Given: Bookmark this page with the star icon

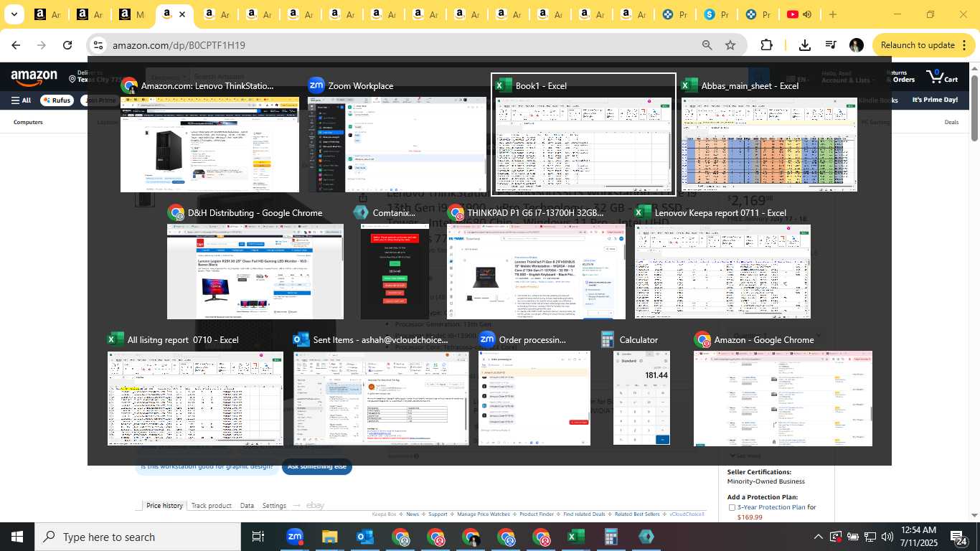Looking at the screenshot, I should (x=730, y=45).
